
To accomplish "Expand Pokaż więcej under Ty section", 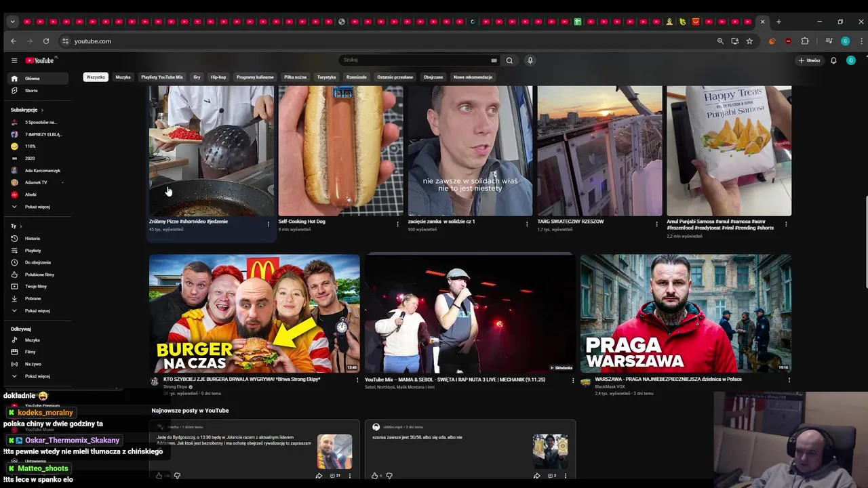I will 39,310.
